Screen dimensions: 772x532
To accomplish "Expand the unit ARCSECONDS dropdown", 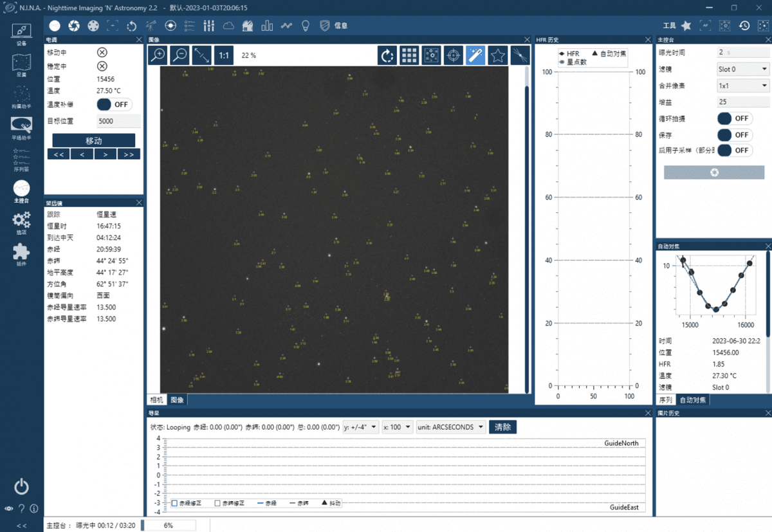I will coord(450,427).
